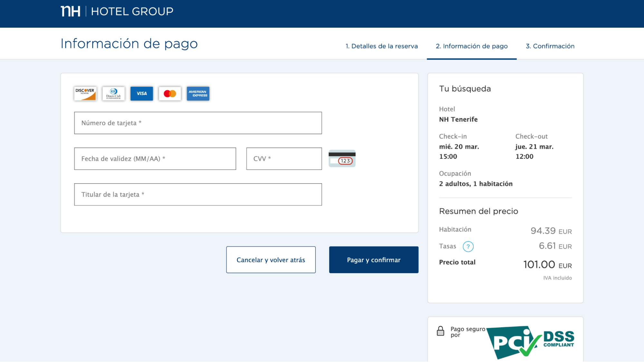Choose the Mastercard icon
The image size is (644, 362).
(170, 93)
